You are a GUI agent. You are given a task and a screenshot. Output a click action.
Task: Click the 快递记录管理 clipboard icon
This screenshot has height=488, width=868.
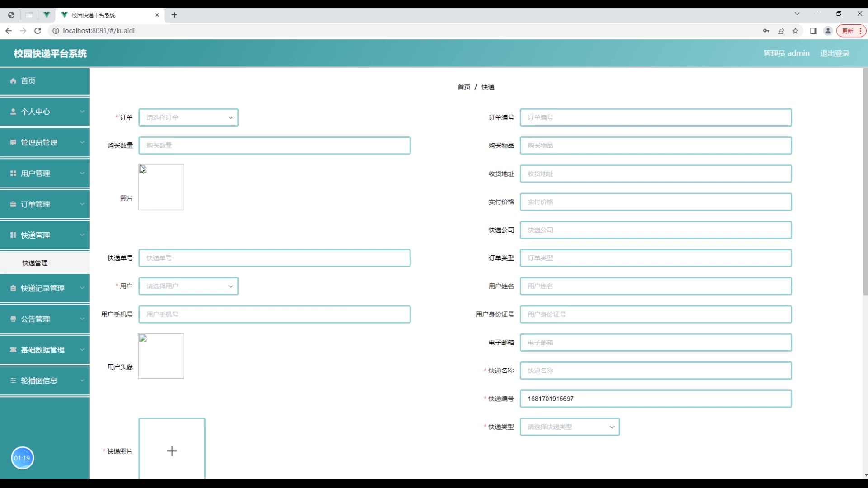click(x=13, y=288)
